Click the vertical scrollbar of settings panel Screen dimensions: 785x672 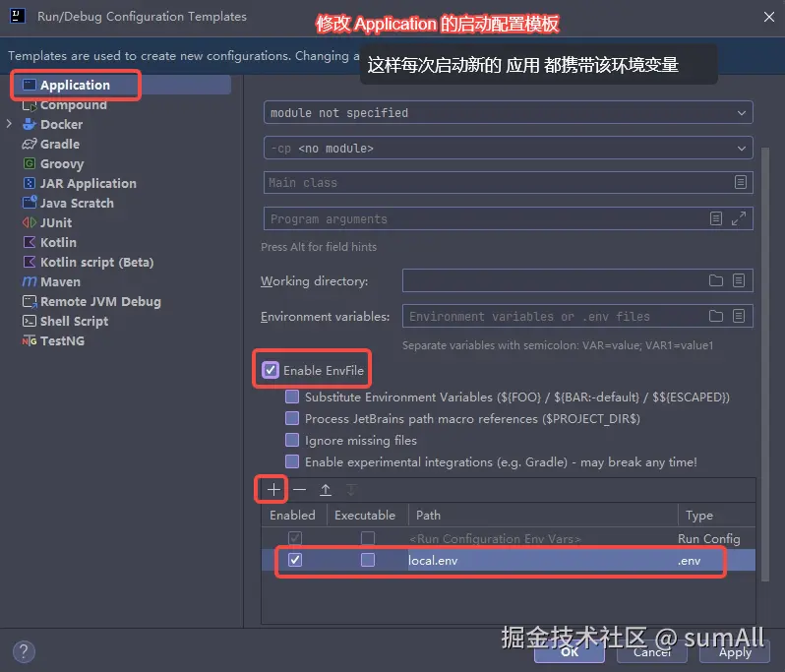764,364
